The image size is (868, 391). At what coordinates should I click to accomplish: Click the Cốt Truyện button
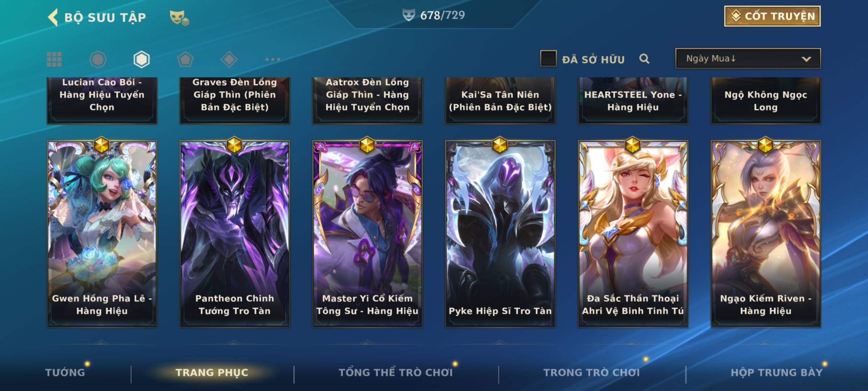(772, 16)
